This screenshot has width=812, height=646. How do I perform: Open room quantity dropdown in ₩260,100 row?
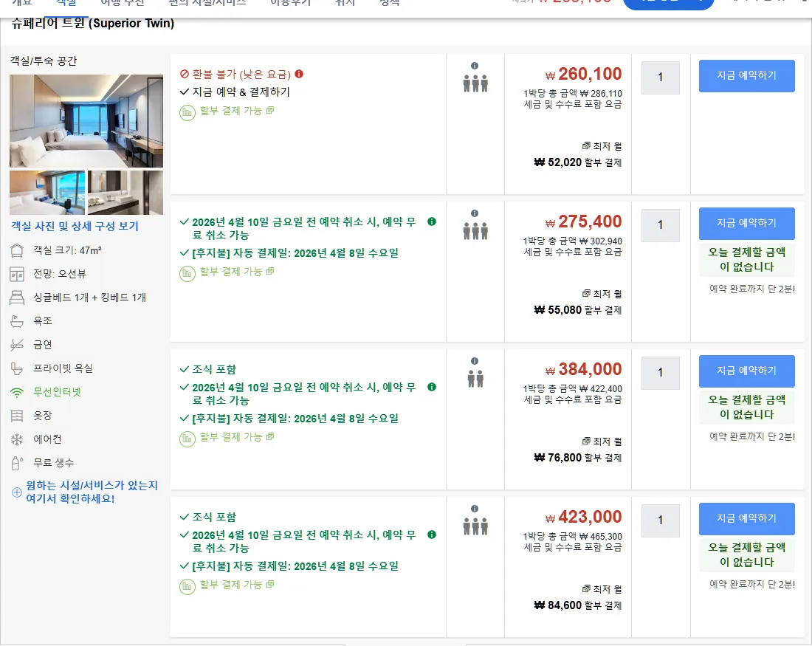(660, 78)
